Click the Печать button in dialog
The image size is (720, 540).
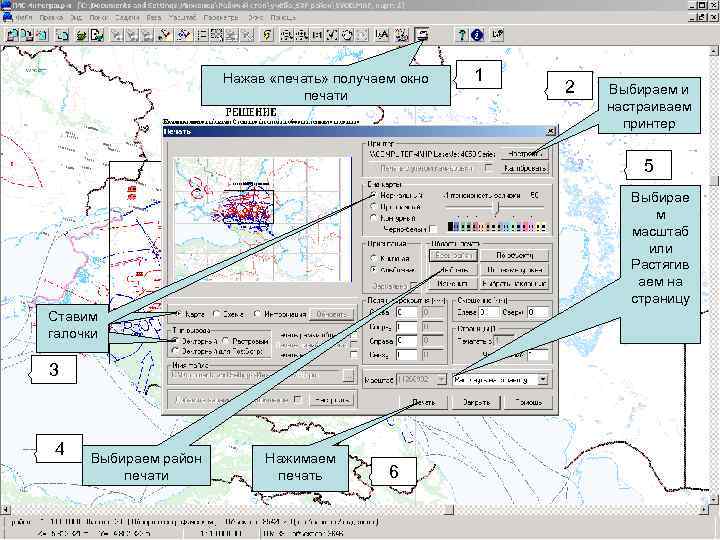423,402
